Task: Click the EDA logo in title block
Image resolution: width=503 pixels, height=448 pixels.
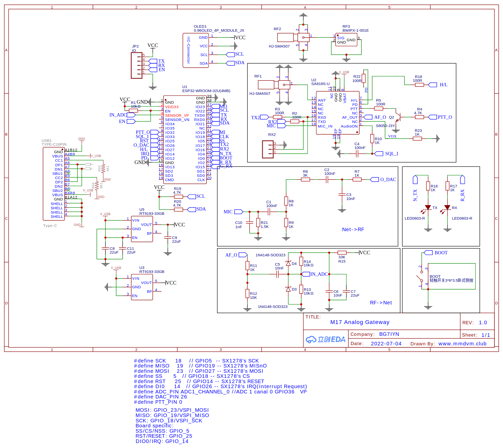Action: coord(325,339)
